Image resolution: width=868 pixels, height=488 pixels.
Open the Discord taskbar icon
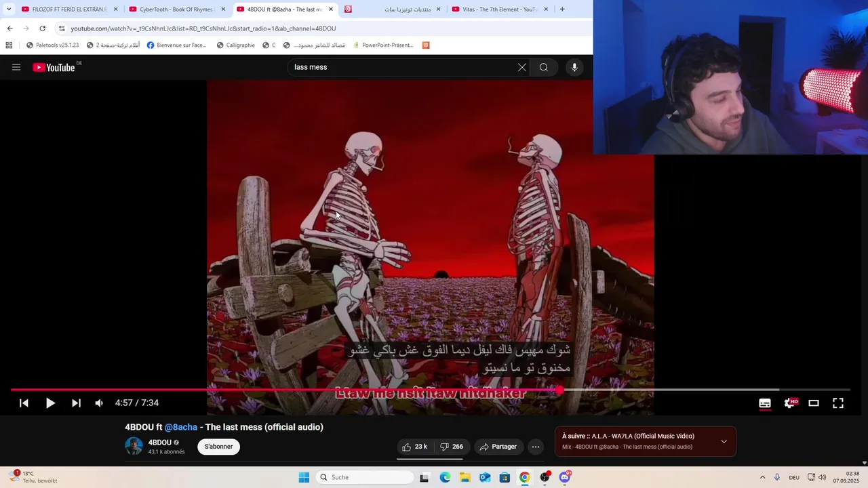tap(565, 477)
